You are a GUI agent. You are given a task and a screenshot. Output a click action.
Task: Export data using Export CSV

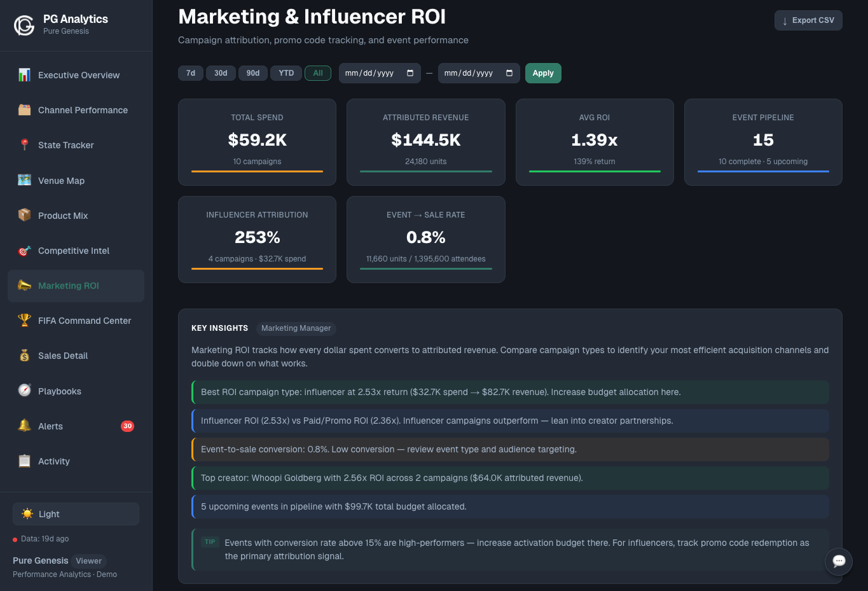click(x=808, y=20)
